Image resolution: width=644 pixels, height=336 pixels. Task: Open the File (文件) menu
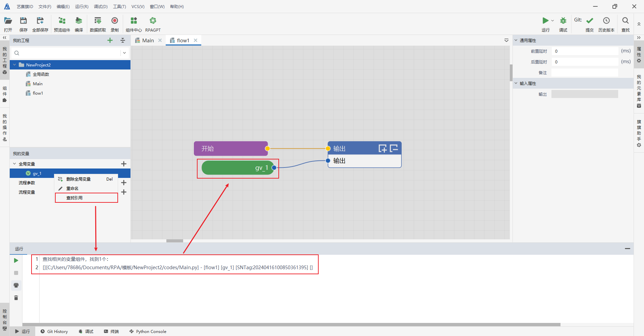coord(45,7)
